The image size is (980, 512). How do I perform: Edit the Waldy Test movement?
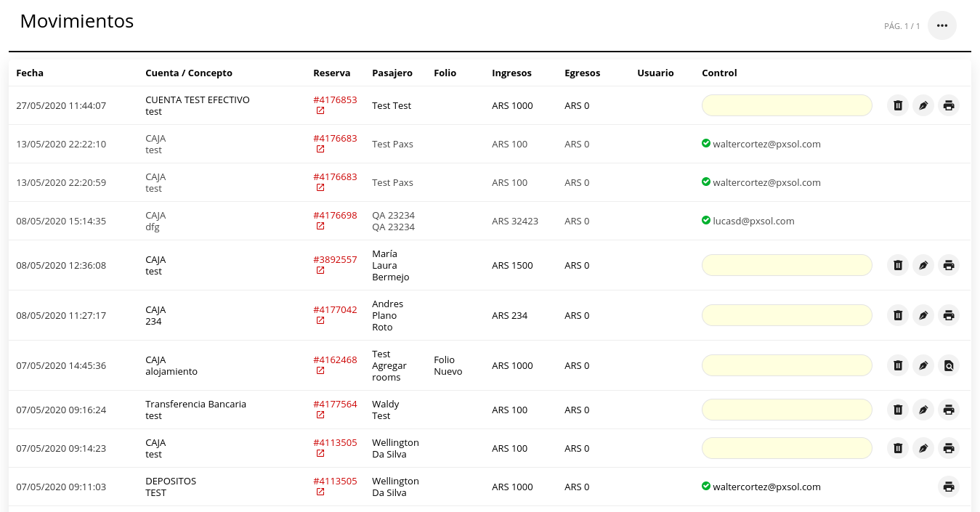923,410
